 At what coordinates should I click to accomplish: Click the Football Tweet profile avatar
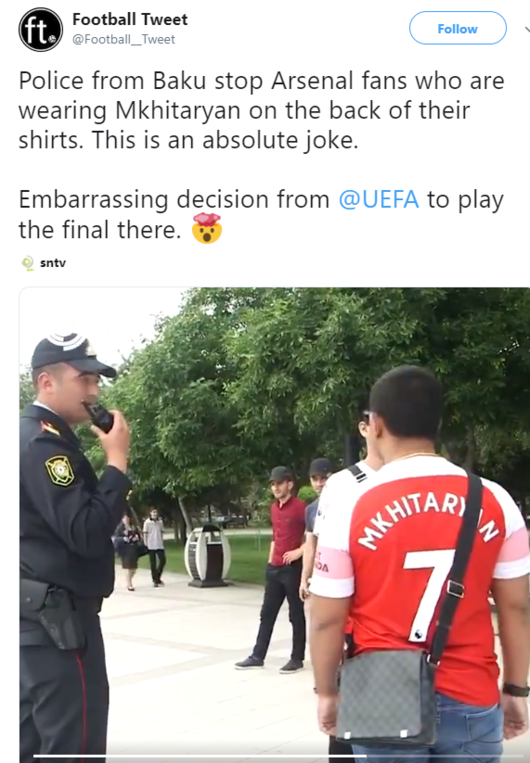pyautogui.click(x=41, y=30)
